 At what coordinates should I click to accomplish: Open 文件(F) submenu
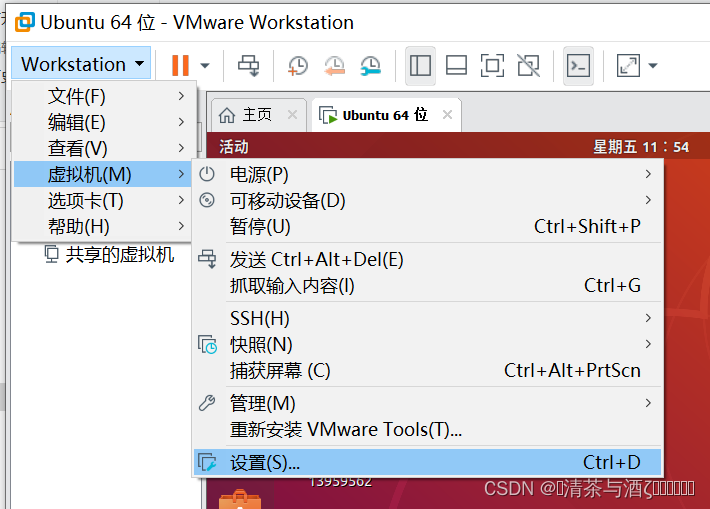(x=105, y=96)
